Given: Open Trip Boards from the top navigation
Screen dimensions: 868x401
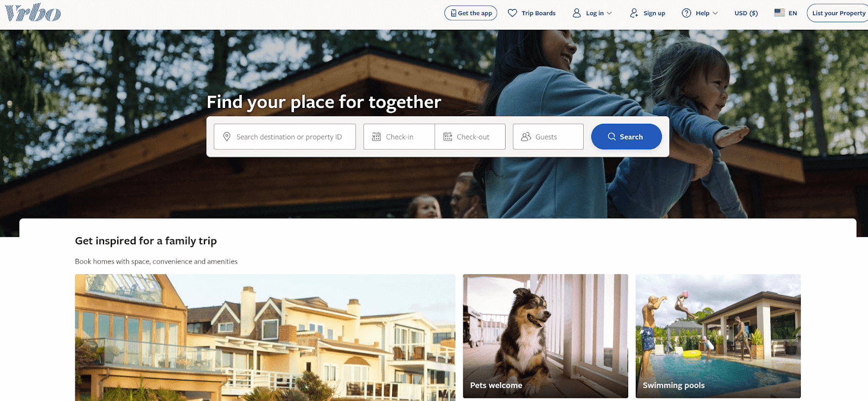Looking at the screenshot, I should coord(532,13).
